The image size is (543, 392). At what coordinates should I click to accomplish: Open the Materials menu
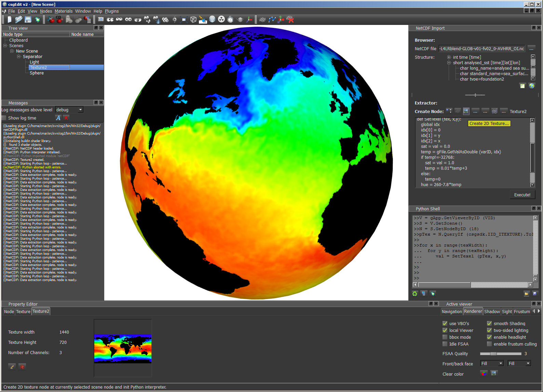point(64,11)
